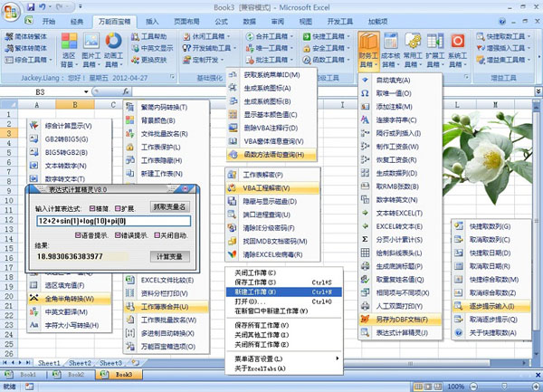Open 工具帮助 in the ribbon

coord(149,36)
